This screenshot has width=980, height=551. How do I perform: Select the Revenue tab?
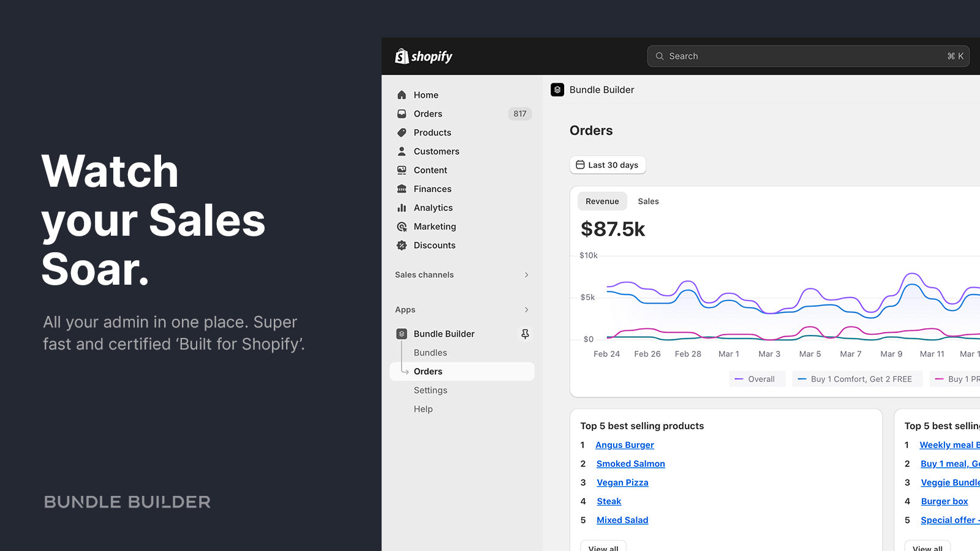pyautogui.click(x=602, y=201)
